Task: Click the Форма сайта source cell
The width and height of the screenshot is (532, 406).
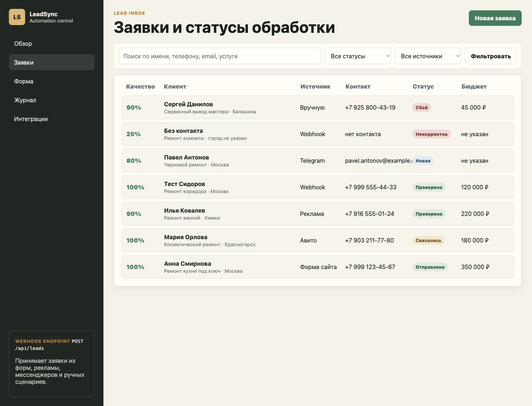Action: pyautogui.click(x=318, y=267)
